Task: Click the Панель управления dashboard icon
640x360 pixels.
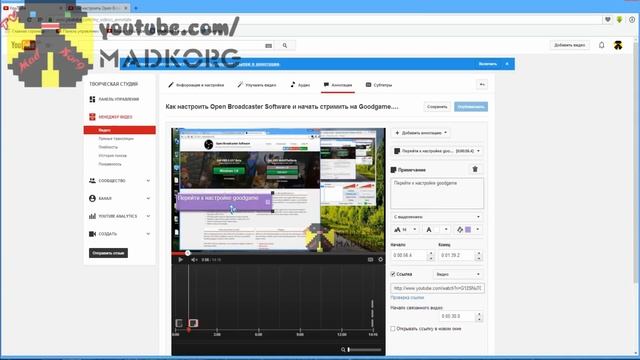Action: click(92, 99)
